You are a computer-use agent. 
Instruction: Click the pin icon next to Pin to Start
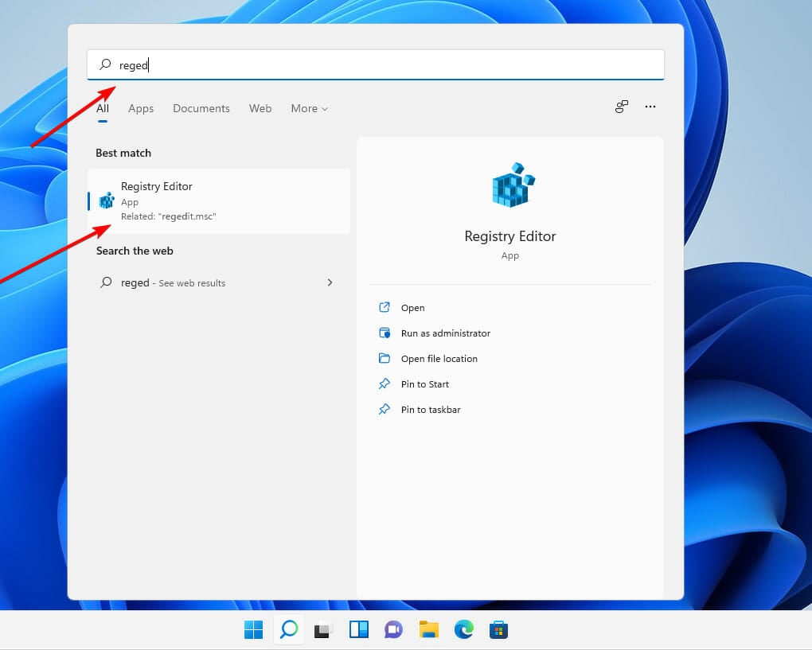(x=385, y=383)
